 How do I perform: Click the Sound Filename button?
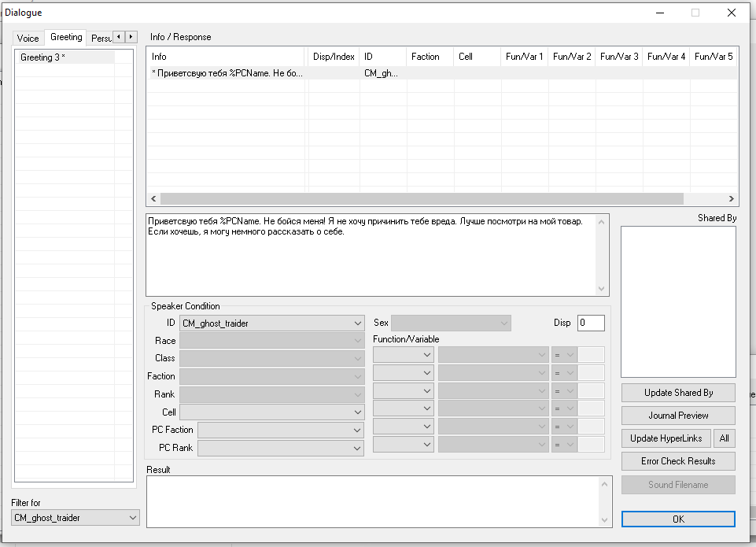[x=678, y=485]
